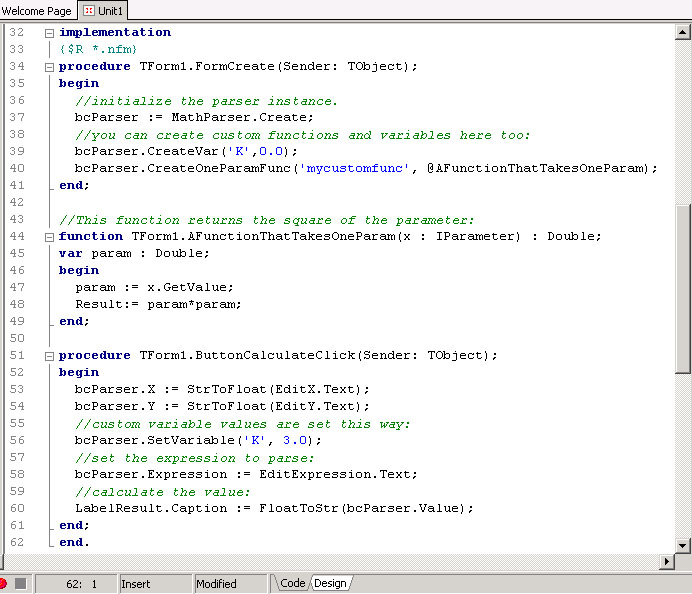Image resolution: width=692 pixels, height=594 pixels.
Task: Switch to the Design view tab
Action: point(330,583)
